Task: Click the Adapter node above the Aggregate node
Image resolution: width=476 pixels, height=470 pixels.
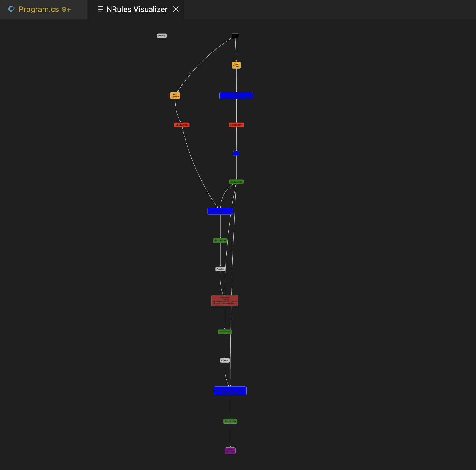Action: coord(220,269)
